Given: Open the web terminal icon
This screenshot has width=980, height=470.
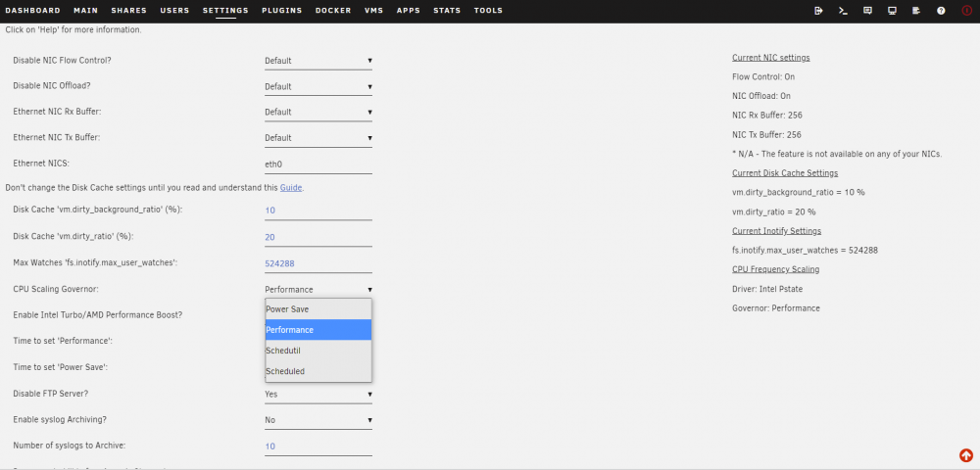Looking at the screenshot, I should pyautogui.click(x=843, y=11).
